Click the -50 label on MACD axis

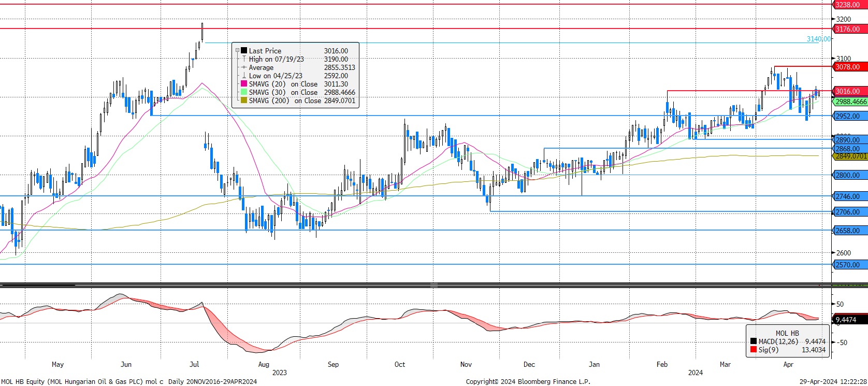coord(842,342)
